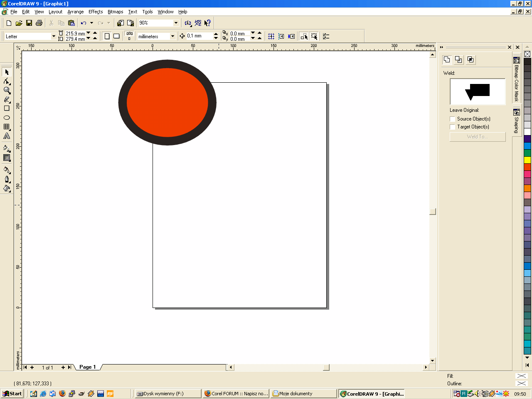Open the Bitmap Color Mask docker tab
The width and height of the screenshot is (532, 399).
tap(517, 79)
